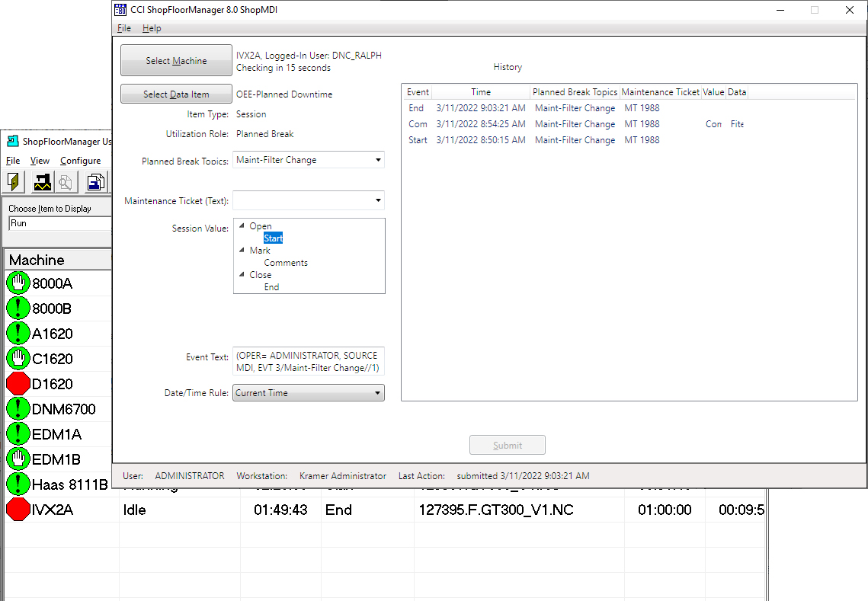Screen dimensions: 868x601
Task: Open the File menu in ShopMDI
Action: pos(124,28)
